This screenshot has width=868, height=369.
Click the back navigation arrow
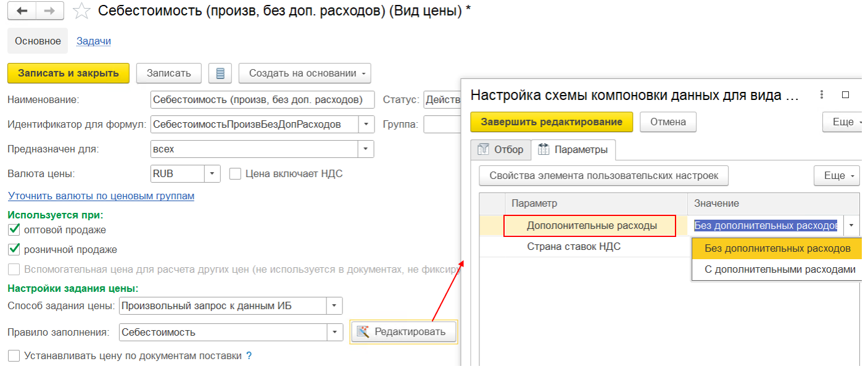[x=22, y=11]
